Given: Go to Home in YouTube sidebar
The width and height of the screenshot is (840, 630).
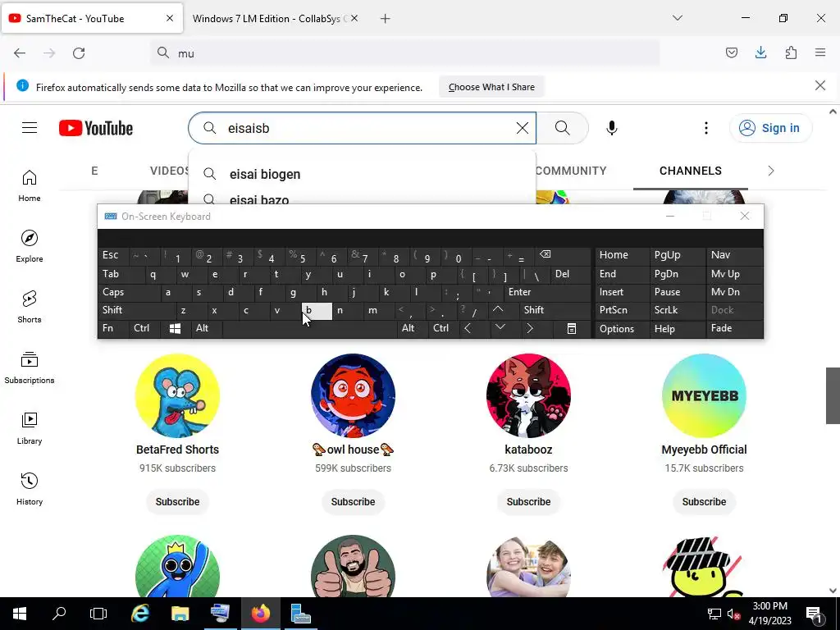Looking at the screenshot, I should pos(30,186).
